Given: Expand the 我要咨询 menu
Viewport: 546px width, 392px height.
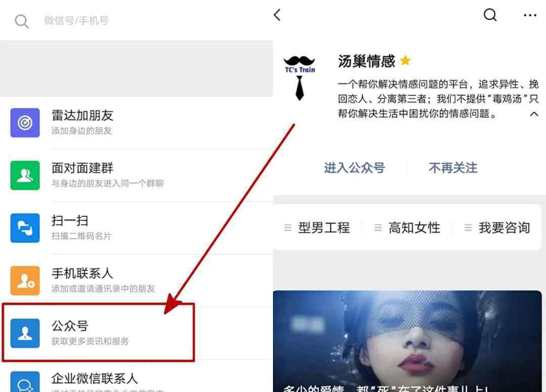Looking at the screenshot, I should coord(497,228).
